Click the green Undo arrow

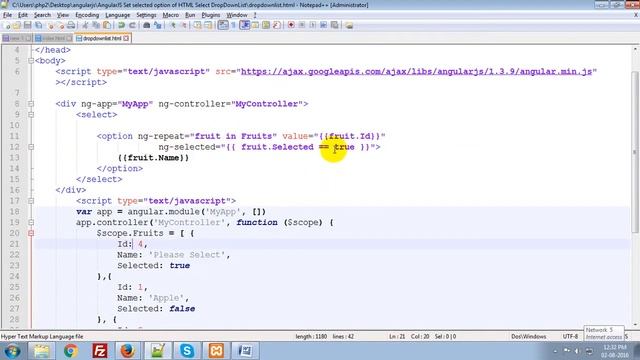tap(122, 25)
